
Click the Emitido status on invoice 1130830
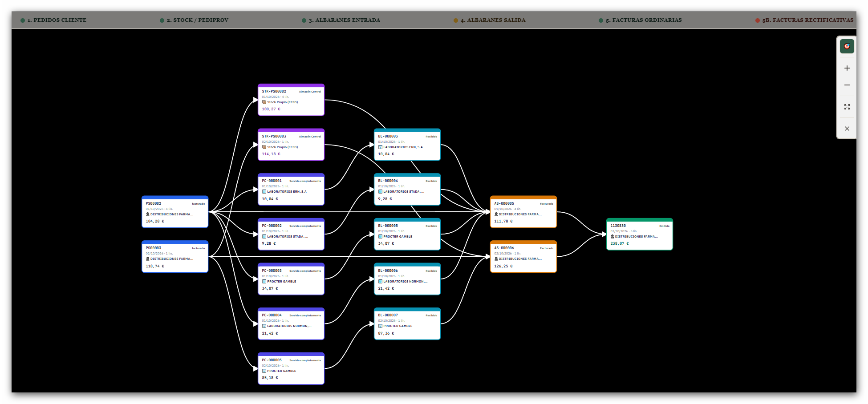pos(664,226)
